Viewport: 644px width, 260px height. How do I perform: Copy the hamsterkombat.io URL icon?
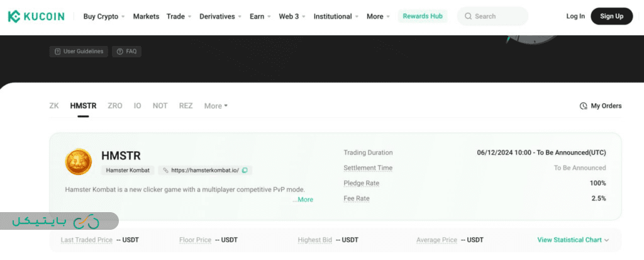tap(245, 171)
